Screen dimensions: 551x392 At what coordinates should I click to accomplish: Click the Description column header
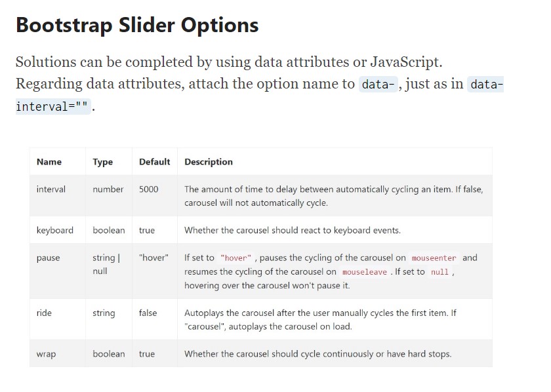[x=209, y=162]
